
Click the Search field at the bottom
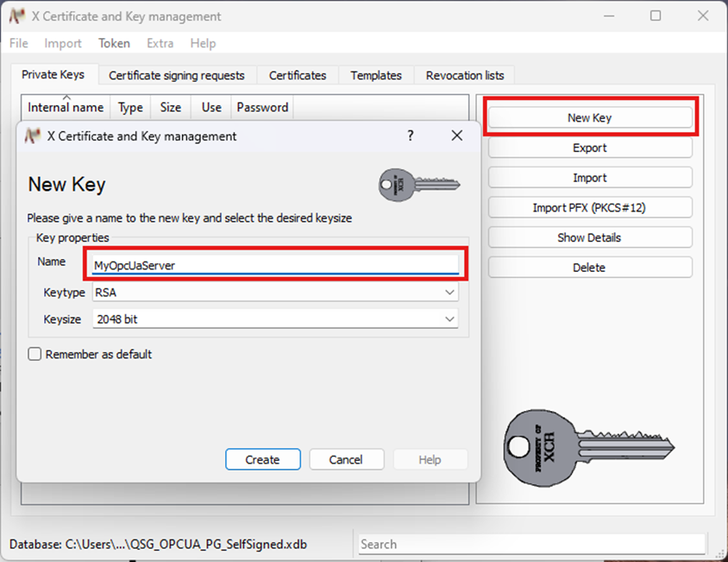(x=530, y=544)
